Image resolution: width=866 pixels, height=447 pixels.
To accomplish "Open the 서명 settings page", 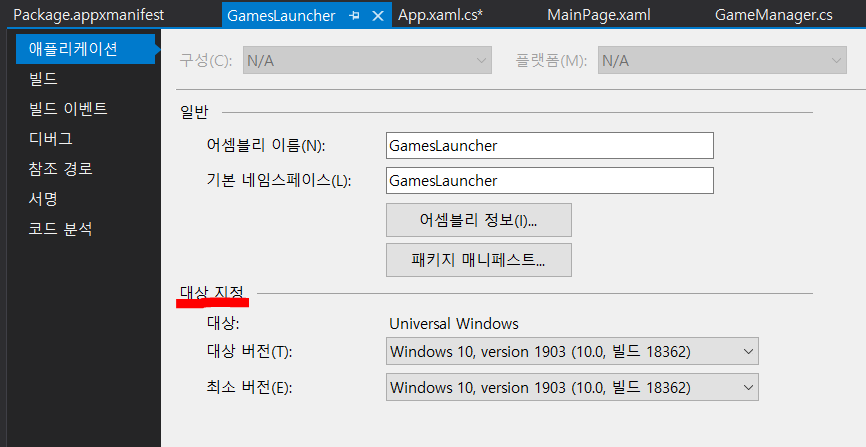I will click(x=43, y=198).
